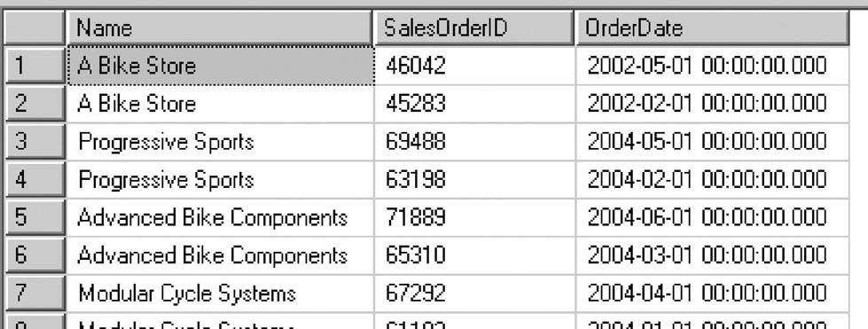This screenshot has width=868, height=329.
Task: Click the top-left select-all grid corner
Action: point(35,27)
